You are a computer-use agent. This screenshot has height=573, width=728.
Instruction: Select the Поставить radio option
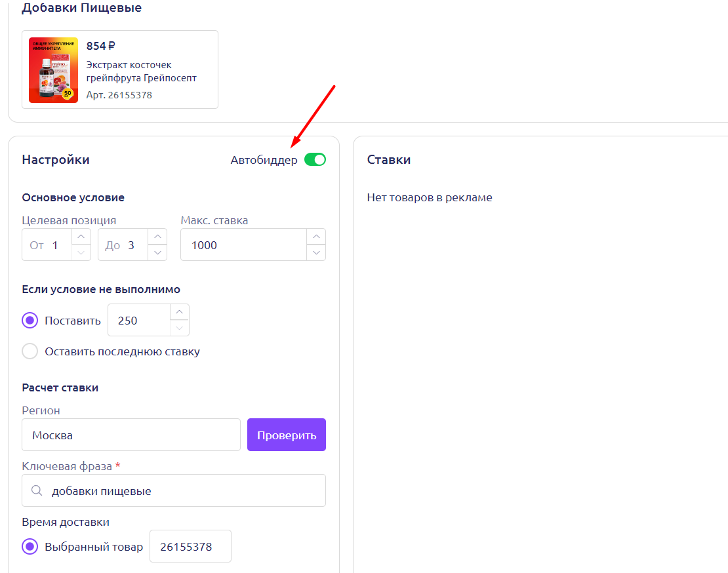point(30,321)
